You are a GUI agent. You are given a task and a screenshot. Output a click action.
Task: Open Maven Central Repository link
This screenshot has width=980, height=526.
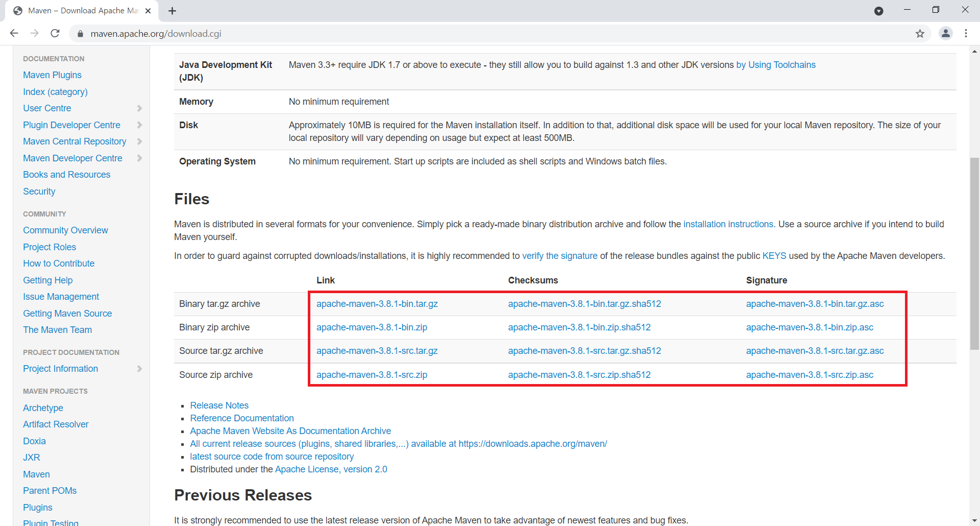(75, 141)
